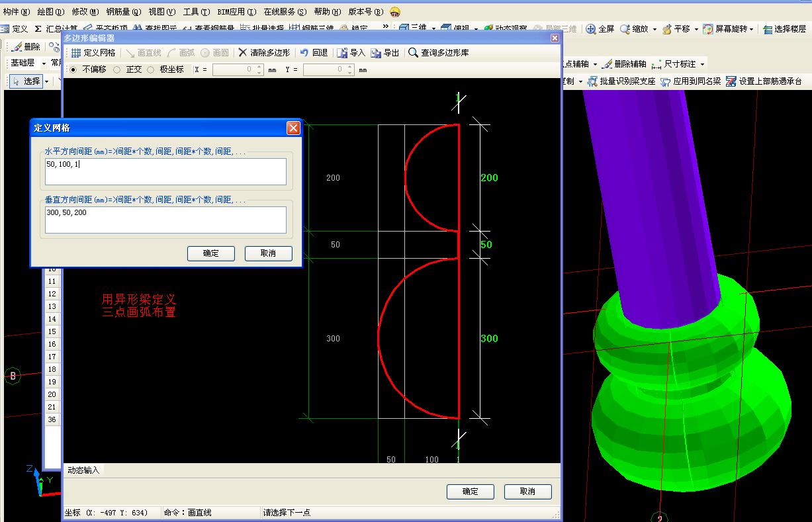
Task: Close the 多边形编辑器 window
Action: (555, 38)
